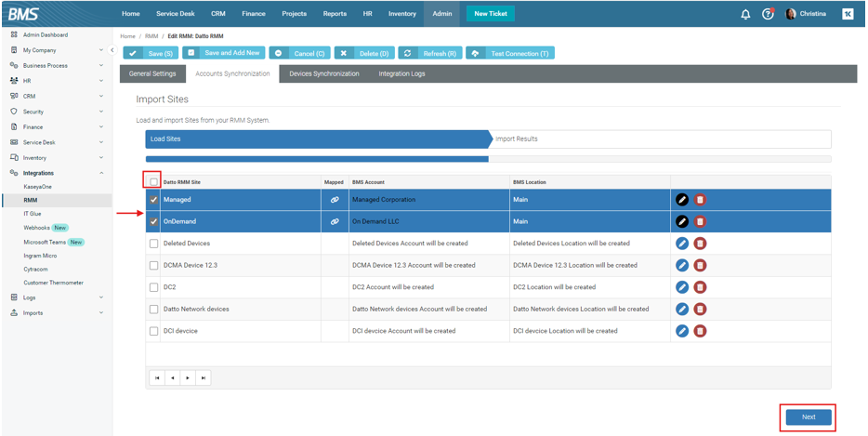Go to the last page of results
868x436 pixels.
(x=203, y=377)
